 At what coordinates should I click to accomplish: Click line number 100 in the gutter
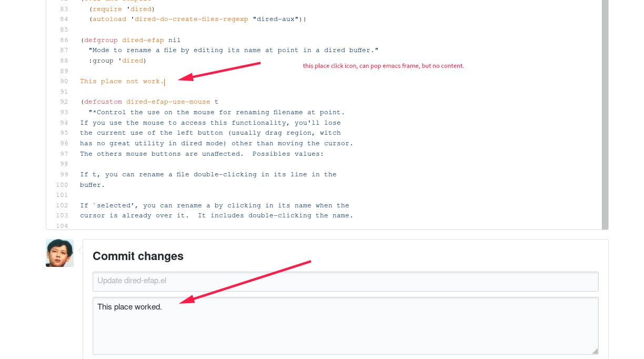62,185
